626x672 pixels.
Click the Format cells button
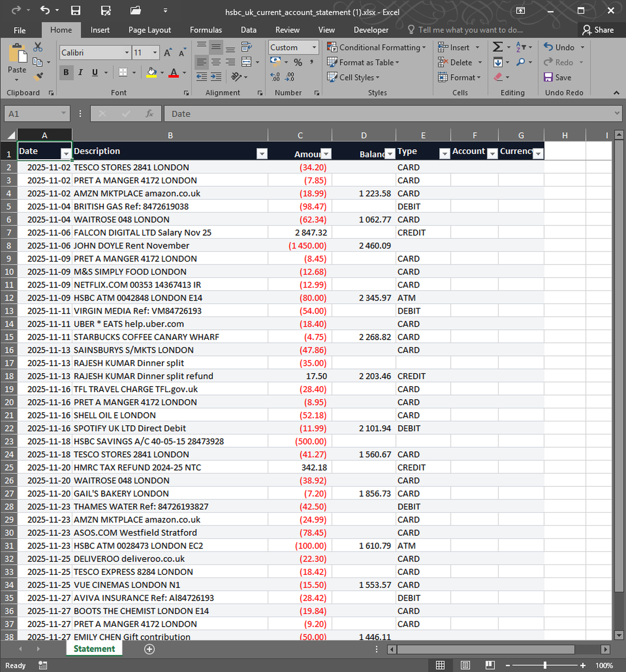pos(459,77)
